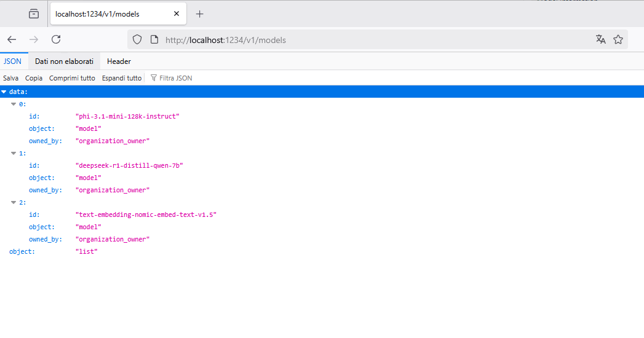
Task: Click the page info document icon
Action: tap(154, 40)
